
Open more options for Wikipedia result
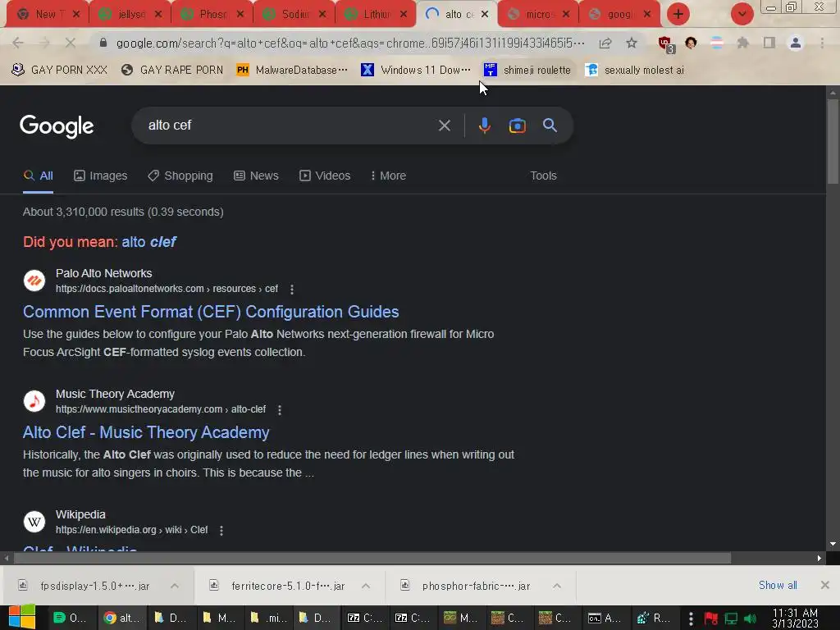(x=221, y=531)
